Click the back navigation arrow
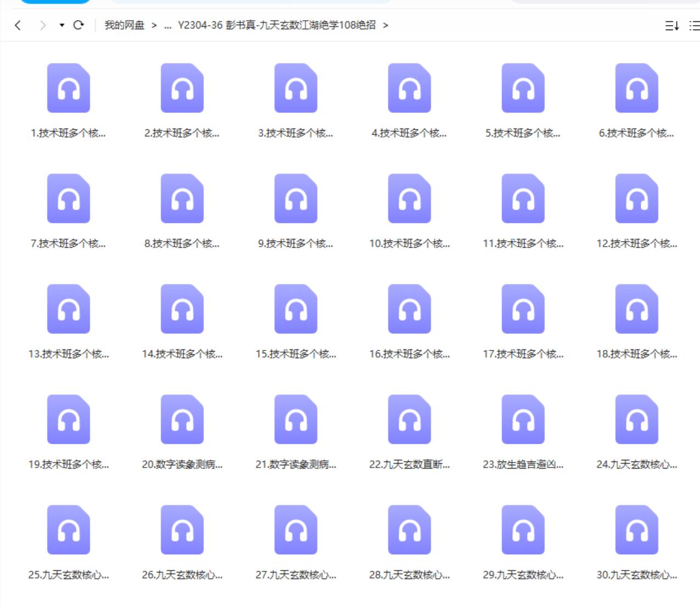This screenshot has width=700, height=607. (18, 25)
